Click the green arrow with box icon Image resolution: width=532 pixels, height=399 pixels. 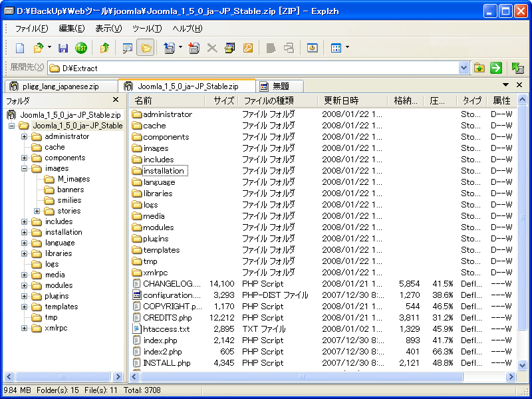pyautogui.click(x=518, y=68)
